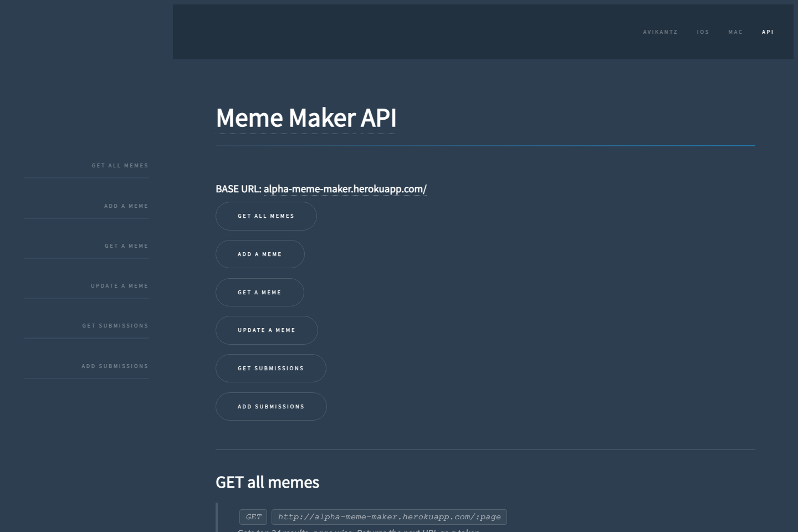Open the API tab in top navigation
The image size is (798, 532).
(768, 32)
